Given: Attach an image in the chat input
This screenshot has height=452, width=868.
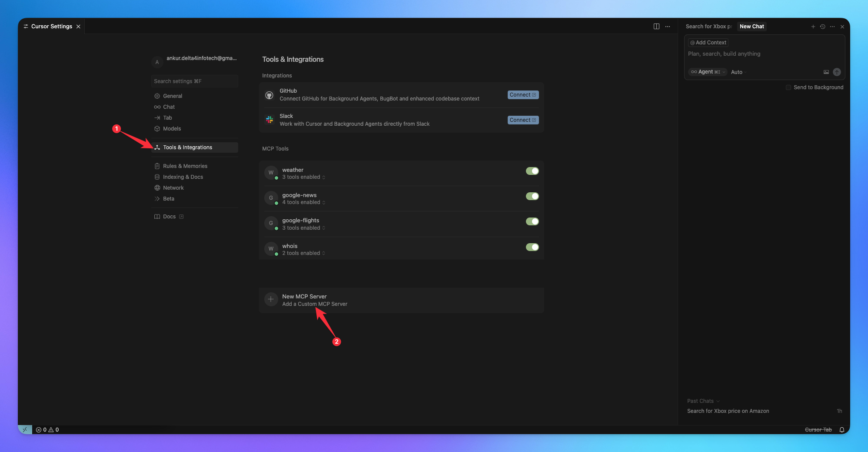Looking at the screenshot, I should 826,72.
